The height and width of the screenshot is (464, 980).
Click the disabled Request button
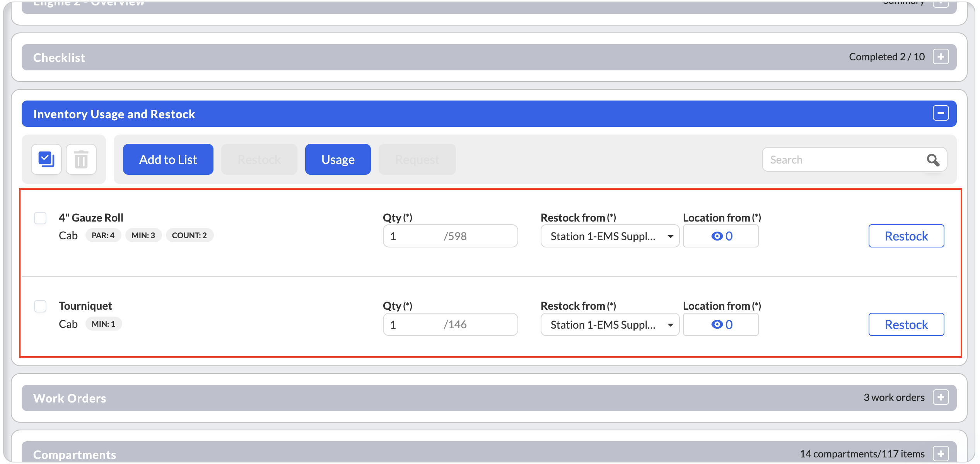point(417,159)
